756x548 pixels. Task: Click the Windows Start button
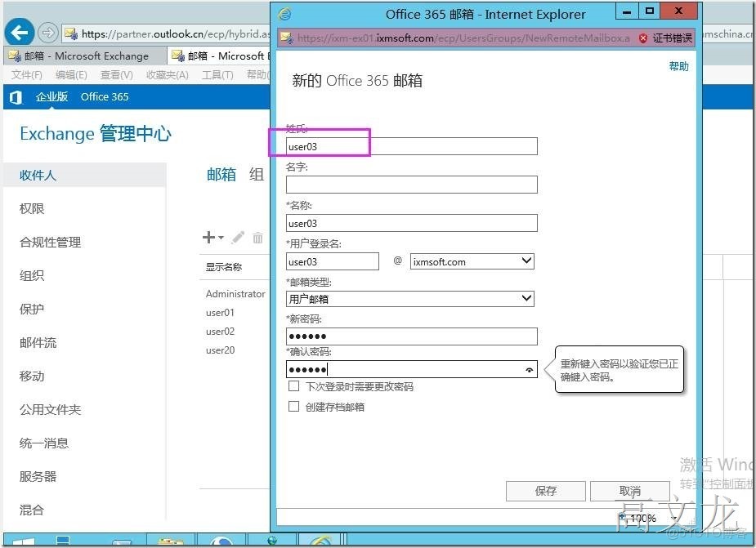[x=24, y=541]
